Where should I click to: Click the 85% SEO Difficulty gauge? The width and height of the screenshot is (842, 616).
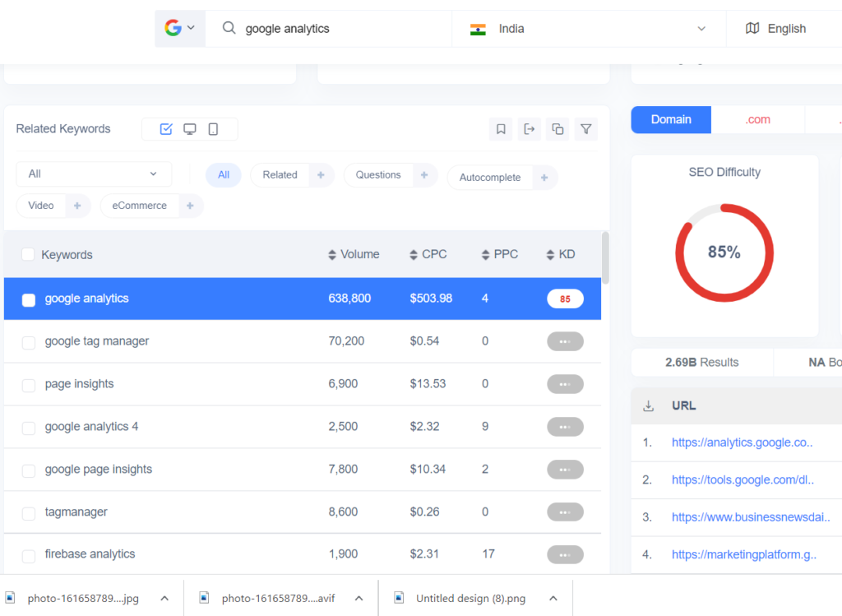(x=724, y=252)
